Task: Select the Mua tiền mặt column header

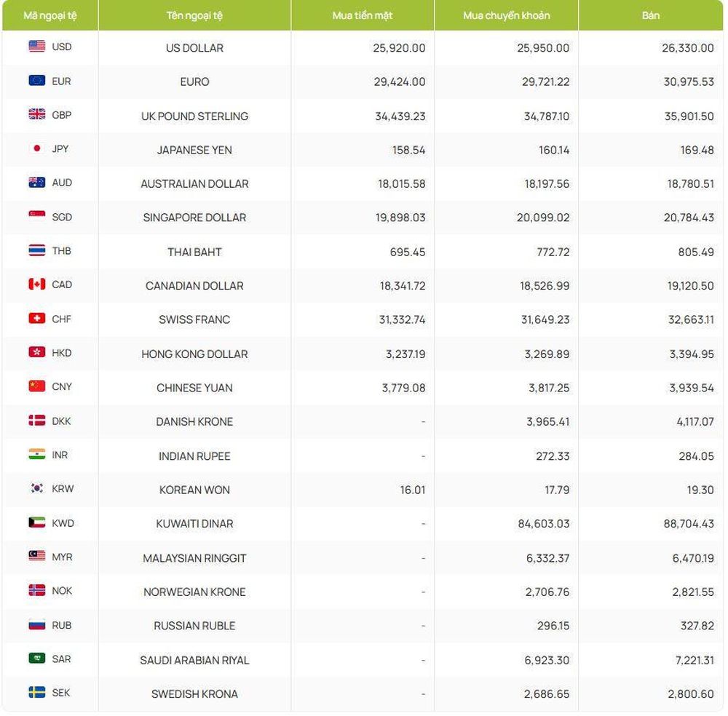Action: [x=362, y=15]
